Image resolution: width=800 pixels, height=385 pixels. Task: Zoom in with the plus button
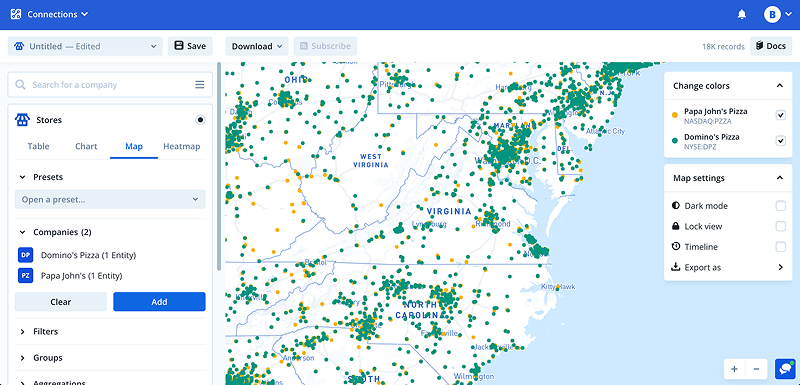coord(734,369)
